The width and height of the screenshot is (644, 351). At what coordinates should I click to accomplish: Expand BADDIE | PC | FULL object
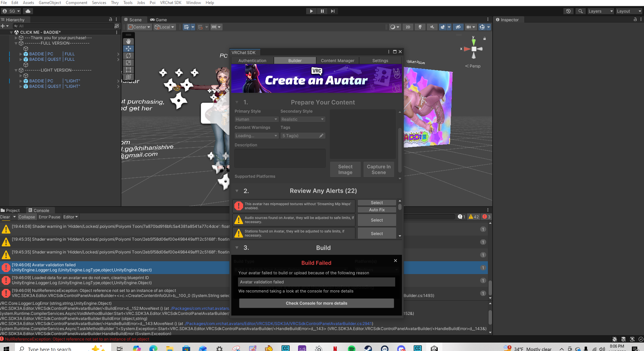tap(21, 54)
